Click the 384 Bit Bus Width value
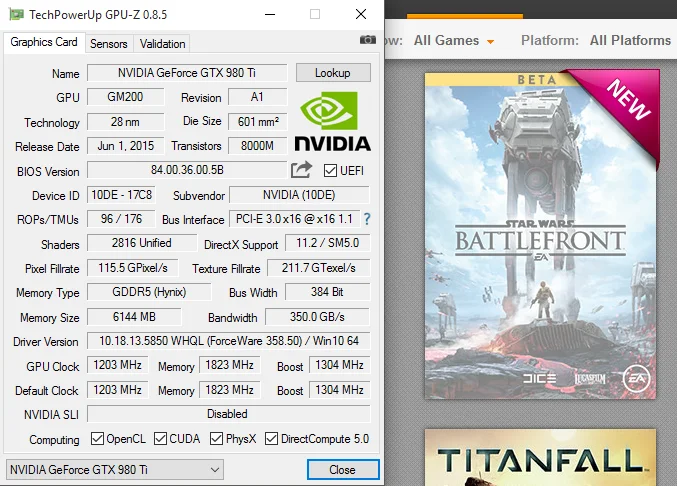 328,292
